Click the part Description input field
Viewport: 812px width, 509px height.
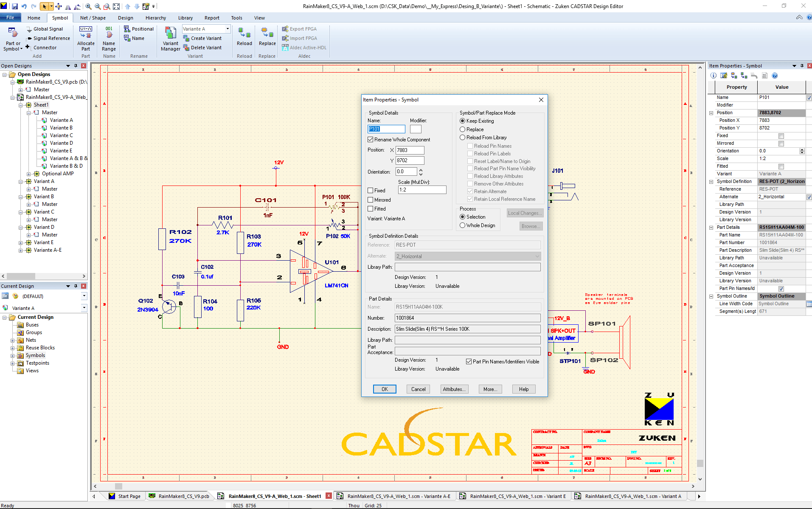tap(468, 329)
